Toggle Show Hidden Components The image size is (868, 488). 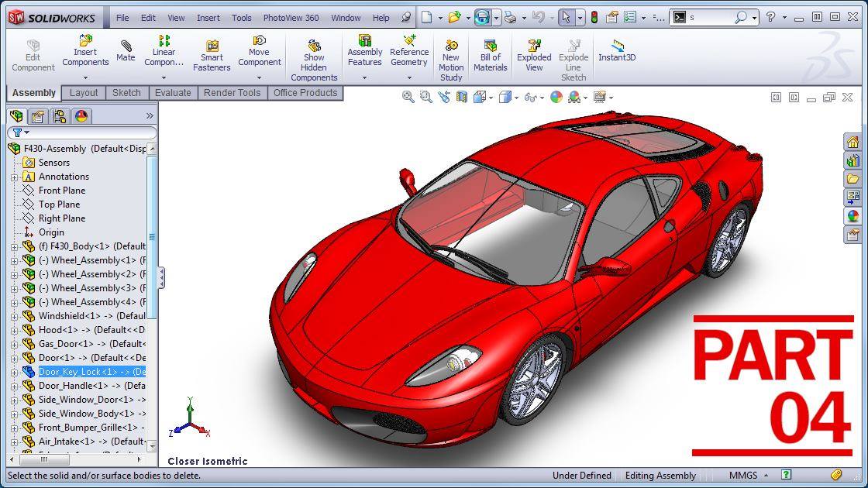(314, 61)
